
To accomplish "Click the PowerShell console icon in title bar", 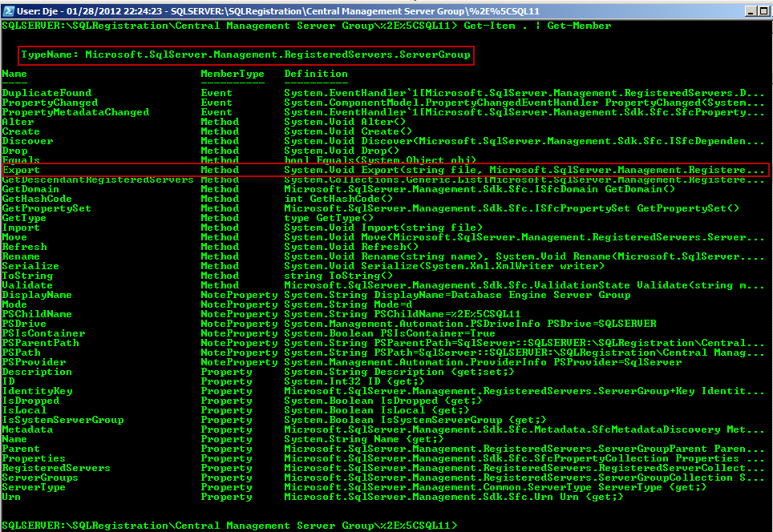I will 8,10.
